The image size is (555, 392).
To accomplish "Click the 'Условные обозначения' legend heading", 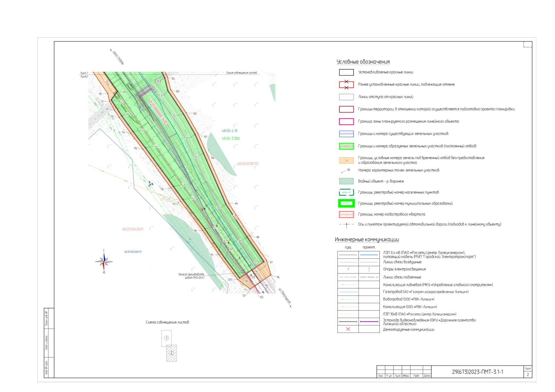I will pos(363,62).
